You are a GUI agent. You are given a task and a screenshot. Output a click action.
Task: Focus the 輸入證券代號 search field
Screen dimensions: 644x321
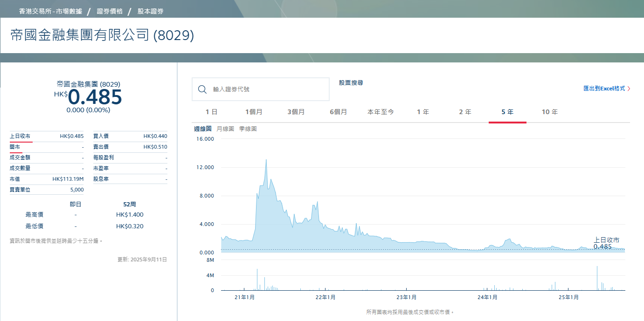[261, 89]
